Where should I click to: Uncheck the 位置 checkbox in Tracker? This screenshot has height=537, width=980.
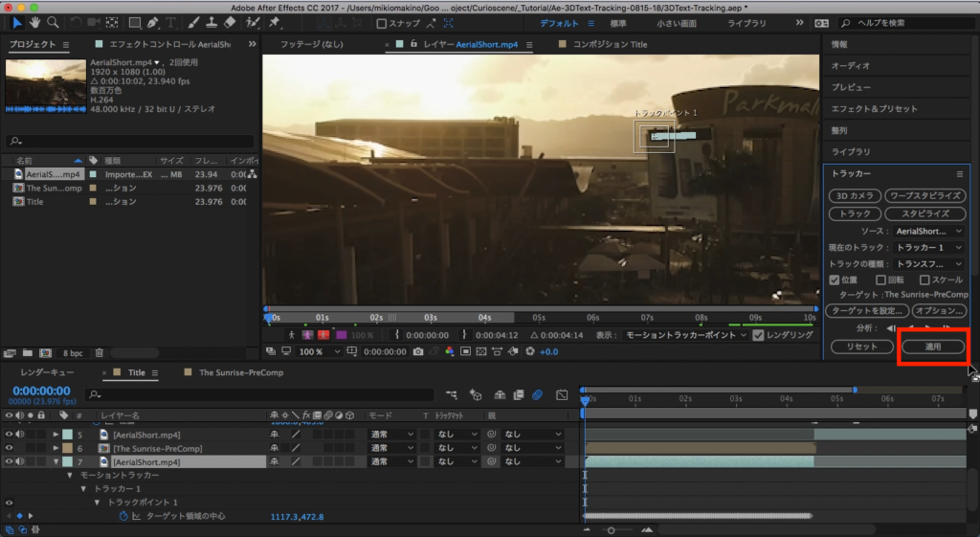835,280
